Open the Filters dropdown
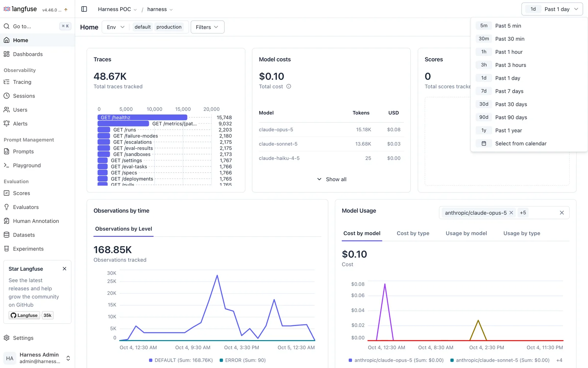588x368 pixels. pyautogui.click(x=207, y=27)
